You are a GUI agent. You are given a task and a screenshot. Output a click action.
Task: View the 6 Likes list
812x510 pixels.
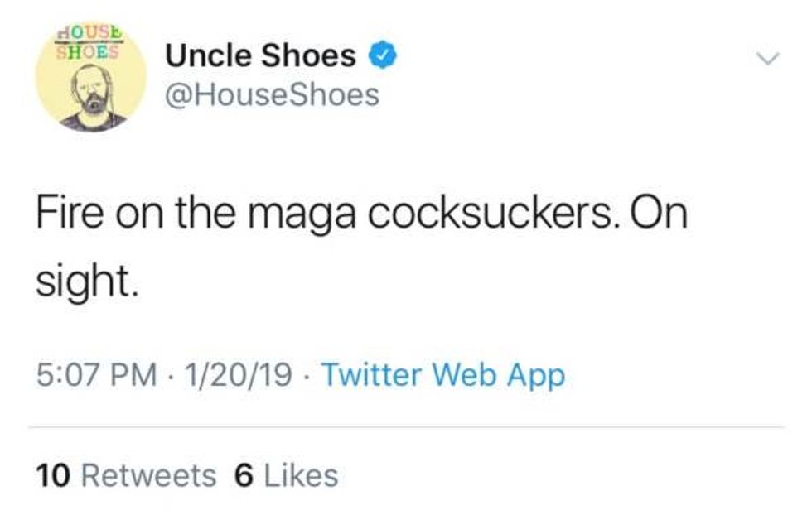(287, 475)
